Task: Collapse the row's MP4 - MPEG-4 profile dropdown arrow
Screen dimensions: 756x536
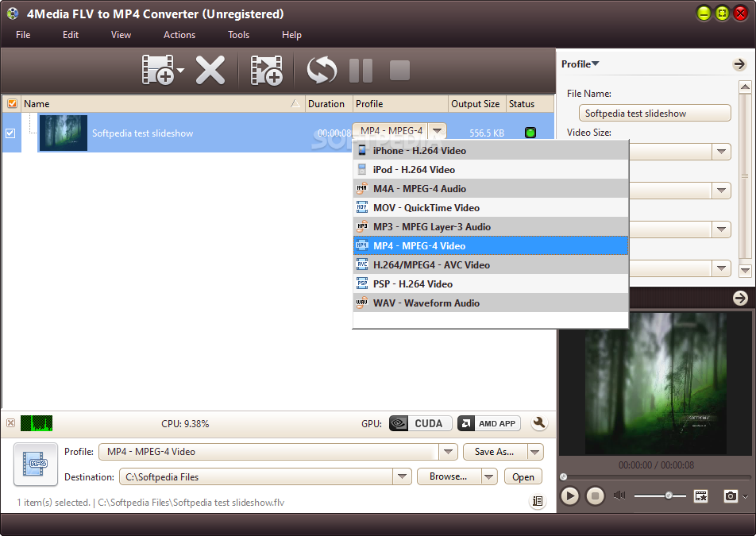Action: [x=437, y=131]
